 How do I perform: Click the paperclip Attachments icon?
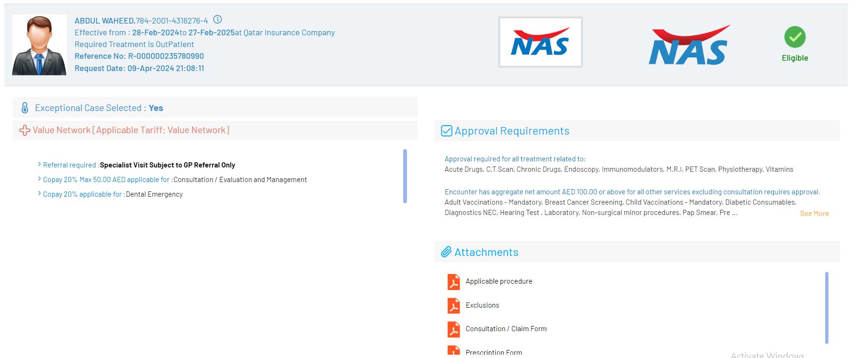coord(446,252)
